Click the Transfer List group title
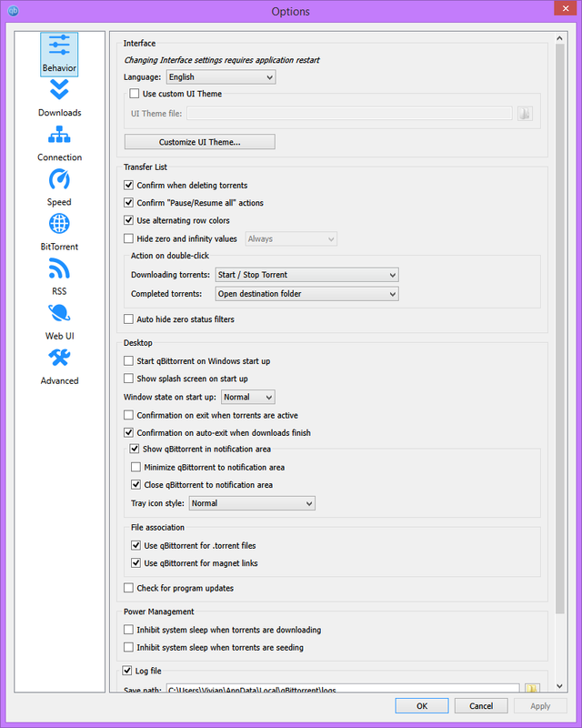 coord(145,167)
